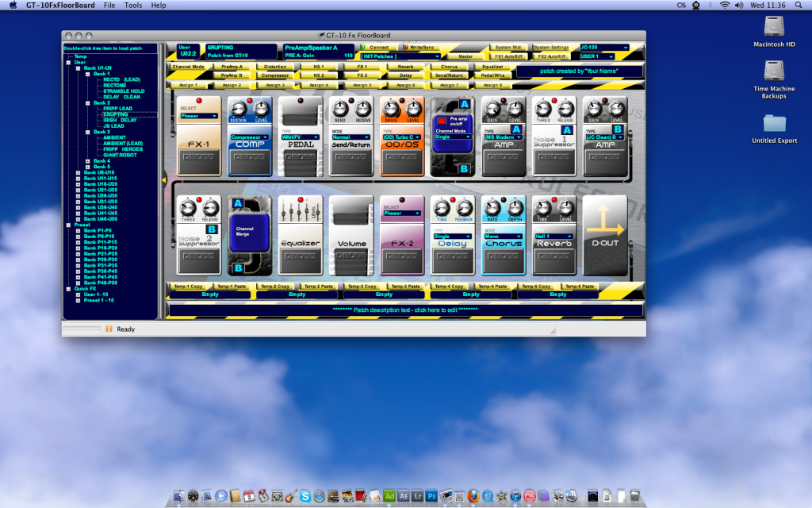812x508 pixels.
Task: Open the GT-10FxFloorBoard application menu
Action: tap(60, 6)
